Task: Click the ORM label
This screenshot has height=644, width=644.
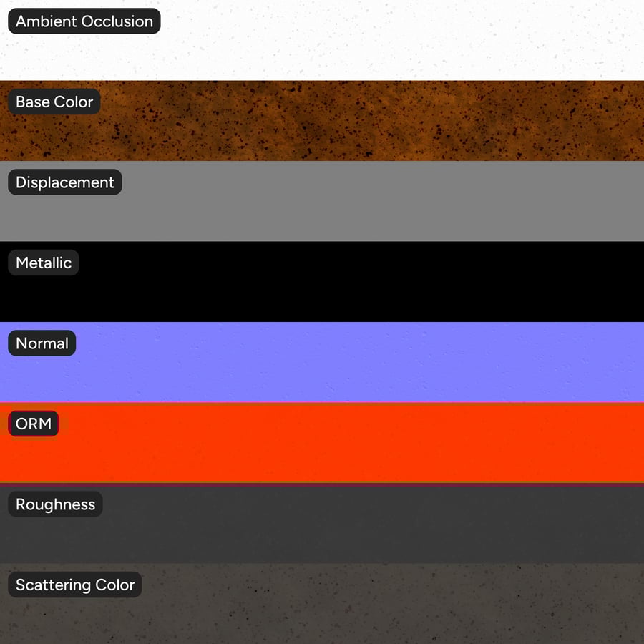Action: coord(34,424)
